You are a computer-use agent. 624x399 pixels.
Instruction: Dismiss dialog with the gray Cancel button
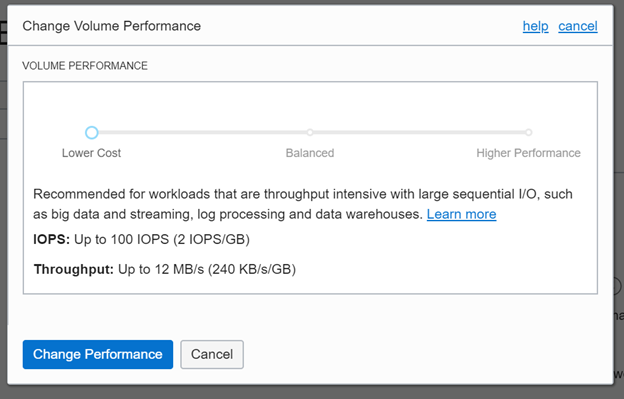[x=212, y=354]
